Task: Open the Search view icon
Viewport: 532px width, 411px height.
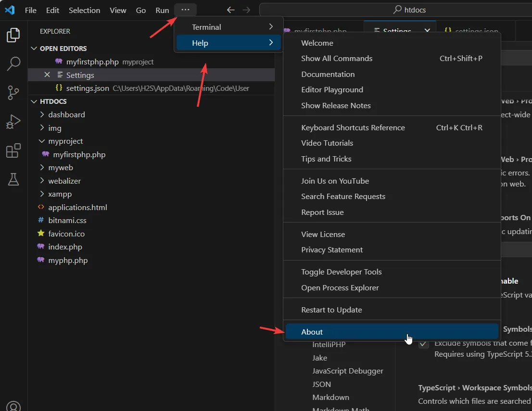Action: tap(13, 64)
